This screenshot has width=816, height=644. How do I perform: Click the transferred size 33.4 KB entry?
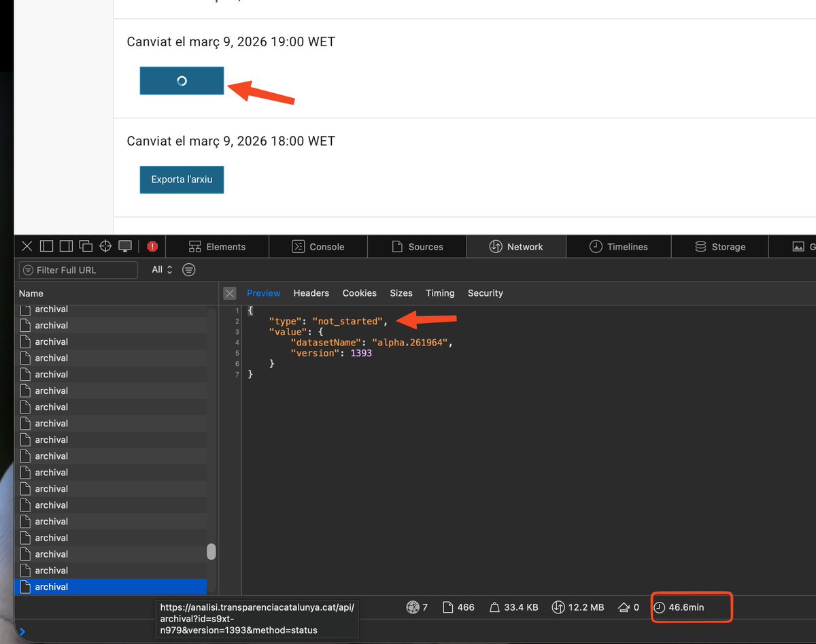pyautogui.click(x=513, y=607)
